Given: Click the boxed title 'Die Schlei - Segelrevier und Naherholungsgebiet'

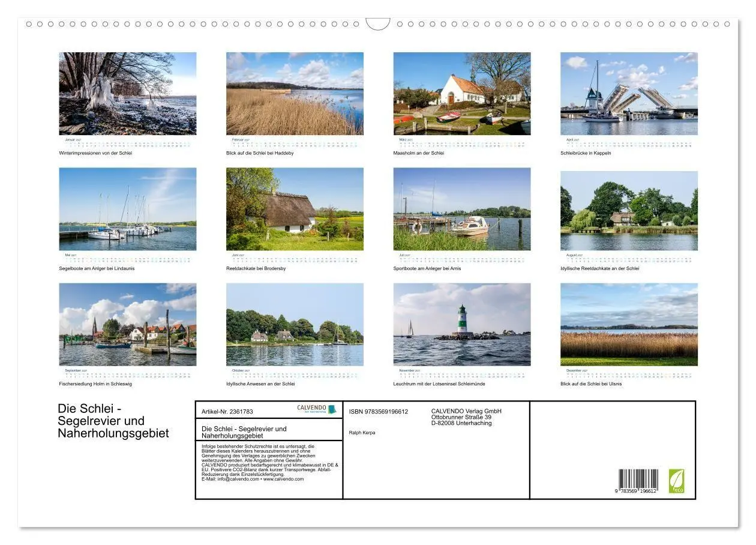Looking at the screenshot, I should (x=244, y=432).
